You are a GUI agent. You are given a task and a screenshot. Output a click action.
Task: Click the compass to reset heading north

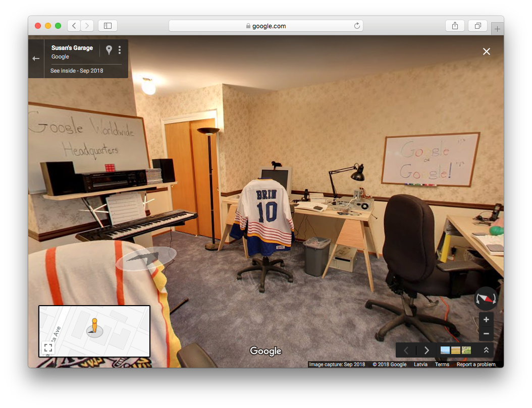(486, 299)
